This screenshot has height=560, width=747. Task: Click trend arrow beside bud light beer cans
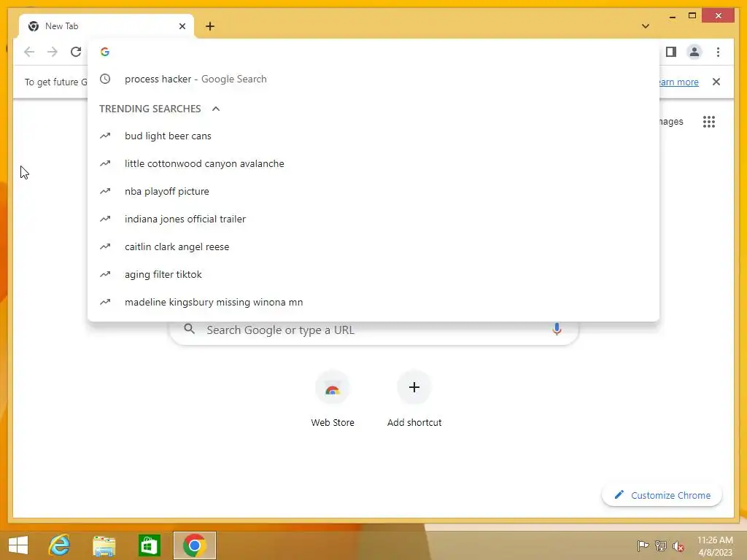(105, 136)
